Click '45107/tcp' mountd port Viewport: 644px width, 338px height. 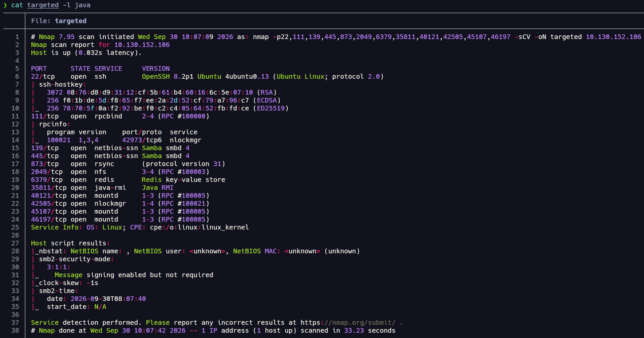49,211
